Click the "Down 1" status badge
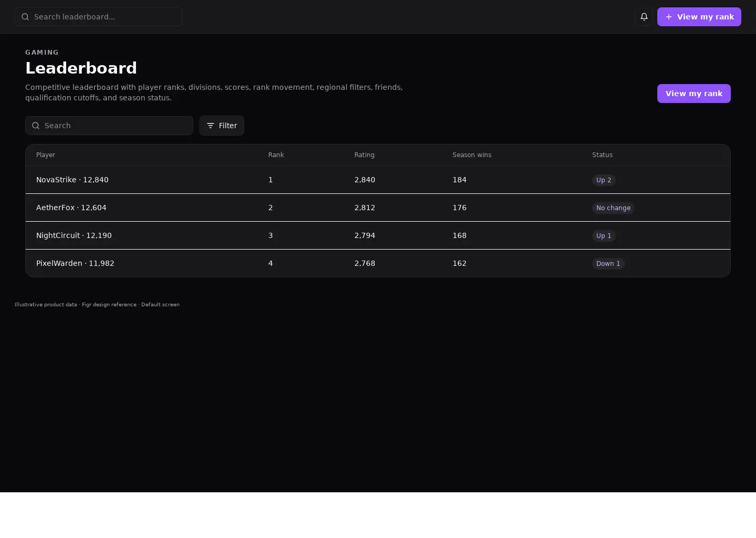Image resolution: width=756 pixels, height=538 pixels. [x=608, y=264]
